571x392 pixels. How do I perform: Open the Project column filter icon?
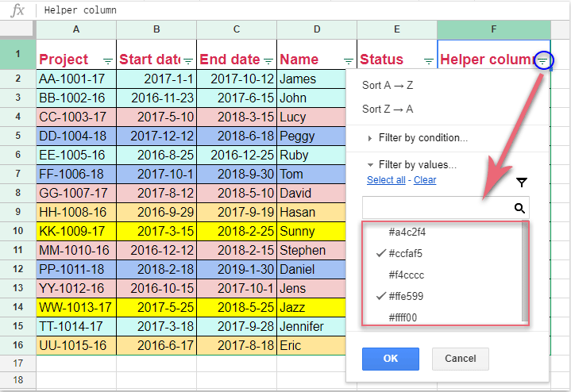pos(108,61)
